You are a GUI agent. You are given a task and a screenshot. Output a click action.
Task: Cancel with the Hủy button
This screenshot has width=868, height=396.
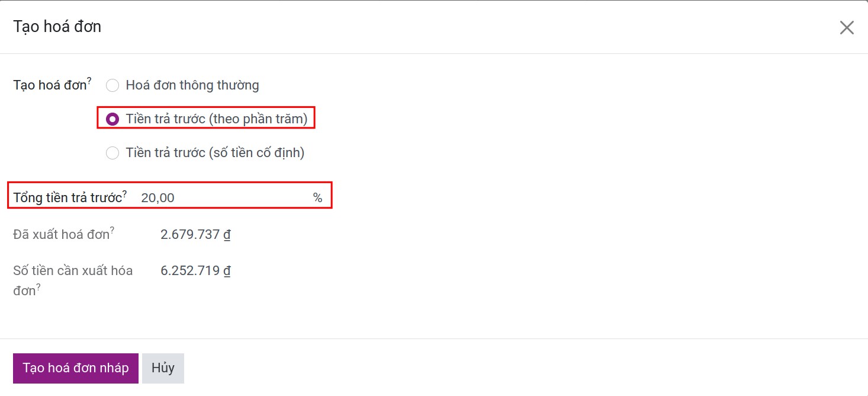(x=163, y=368)
